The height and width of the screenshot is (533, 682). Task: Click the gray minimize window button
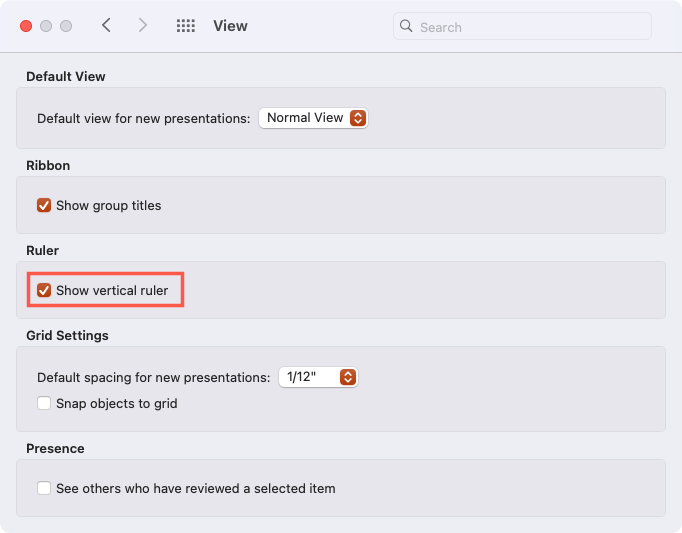(x=46, y=26)
